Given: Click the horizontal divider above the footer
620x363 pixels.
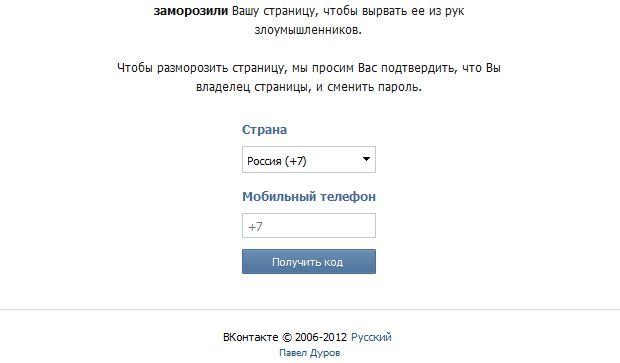Looking at the screenshot, I should [310, 310].
